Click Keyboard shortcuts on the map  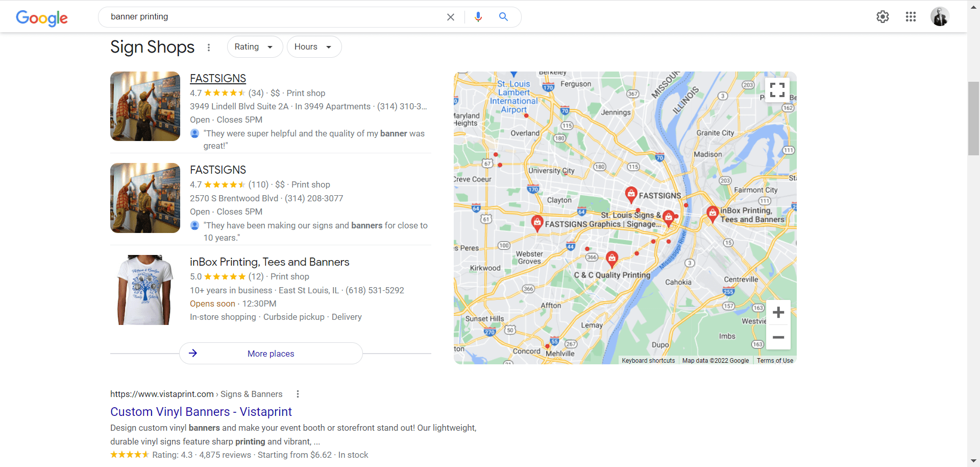[648, 361]
